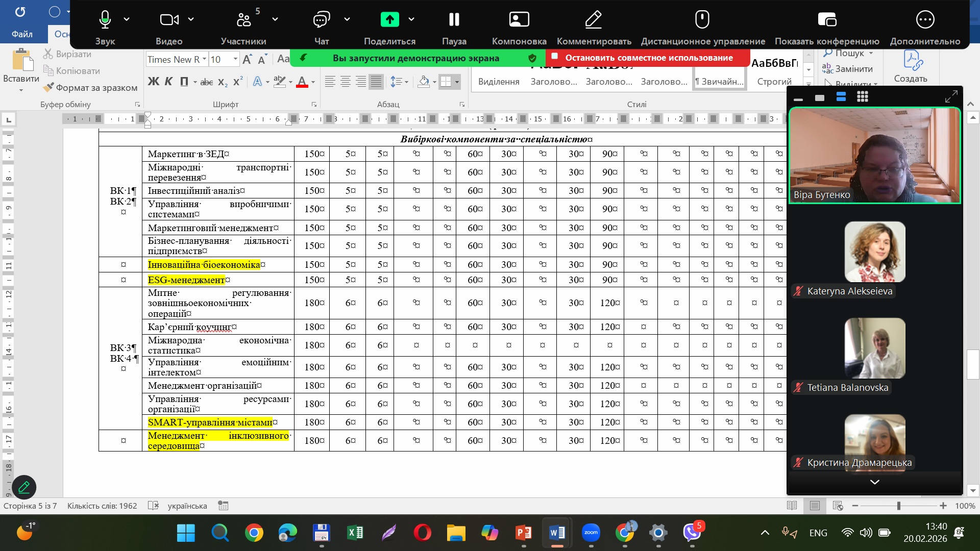Click Дистанционное управление mouse icon
The height and width of the screenshot is (551, 980).
click(x=702, y=20)
